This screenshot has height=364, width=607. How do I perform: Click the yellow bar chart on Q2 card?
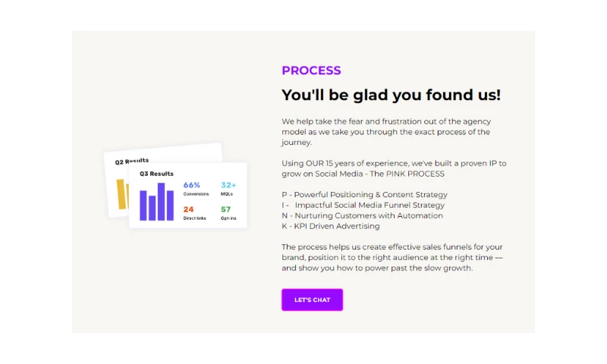(x=121, y=193)
